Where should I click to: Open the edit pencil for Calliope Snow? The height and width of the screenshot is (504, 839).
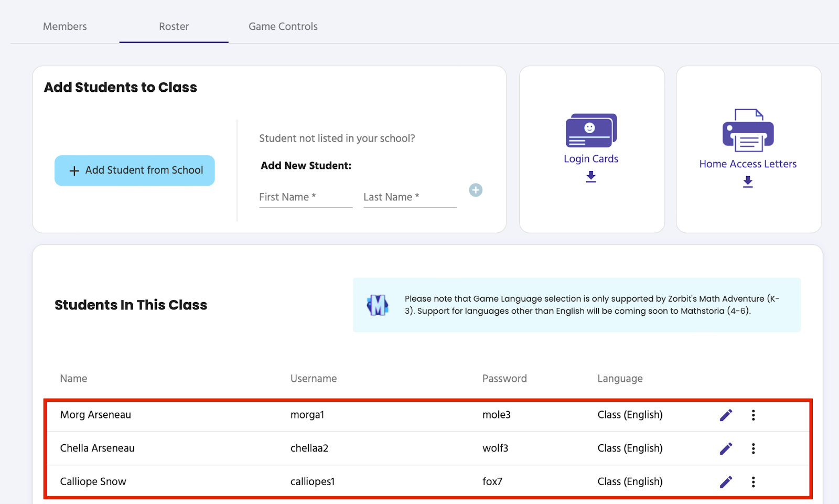click(x=726, y=481)
